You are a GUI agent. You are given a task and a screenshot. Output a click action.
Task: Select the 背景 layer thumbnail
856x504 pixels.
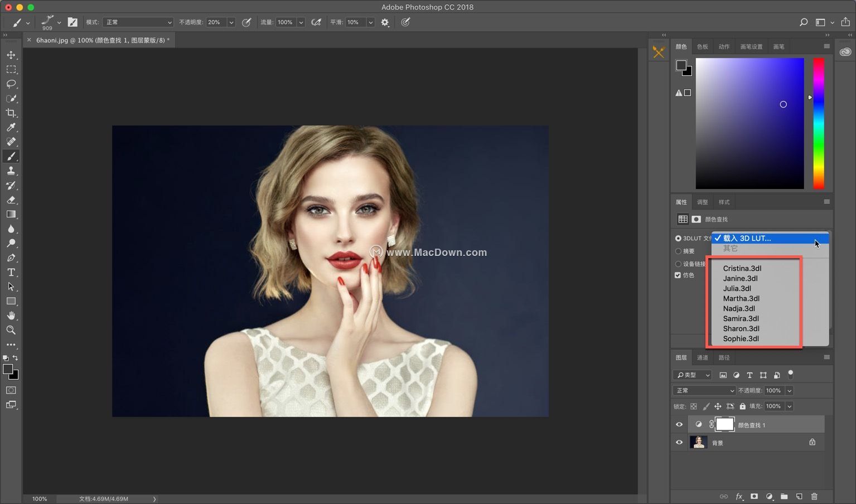[x=698, y=443]
